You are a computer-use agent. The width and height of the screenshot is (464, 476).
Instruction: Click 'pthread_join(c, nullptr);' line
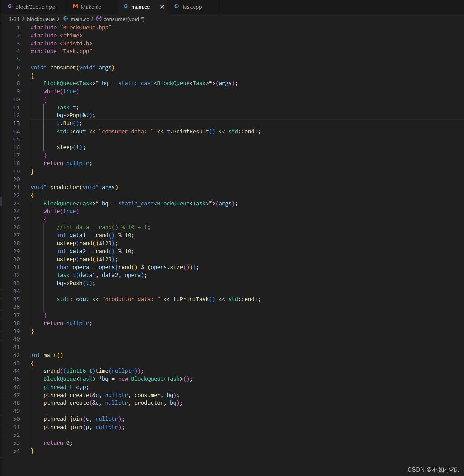(x=84, y=419)
